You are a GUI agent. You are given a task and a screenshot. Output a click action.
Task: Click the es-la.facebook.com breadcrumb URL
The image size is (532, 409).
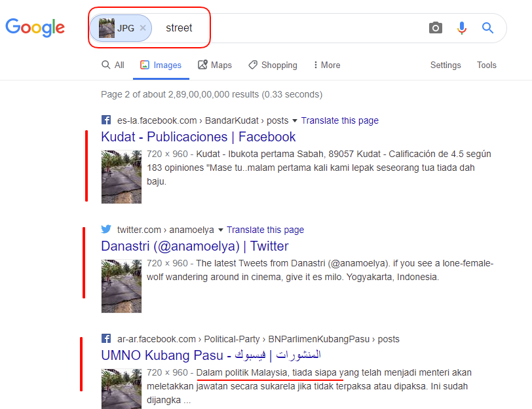click(x=202, y=120)
